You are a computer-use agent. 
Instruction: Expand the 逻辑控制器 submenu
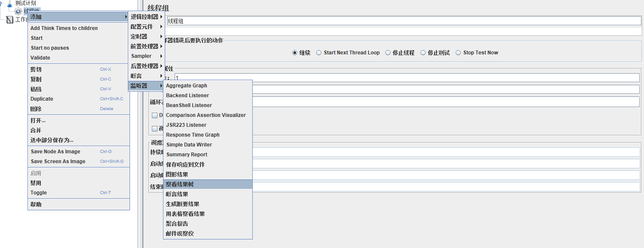[146, 17]
